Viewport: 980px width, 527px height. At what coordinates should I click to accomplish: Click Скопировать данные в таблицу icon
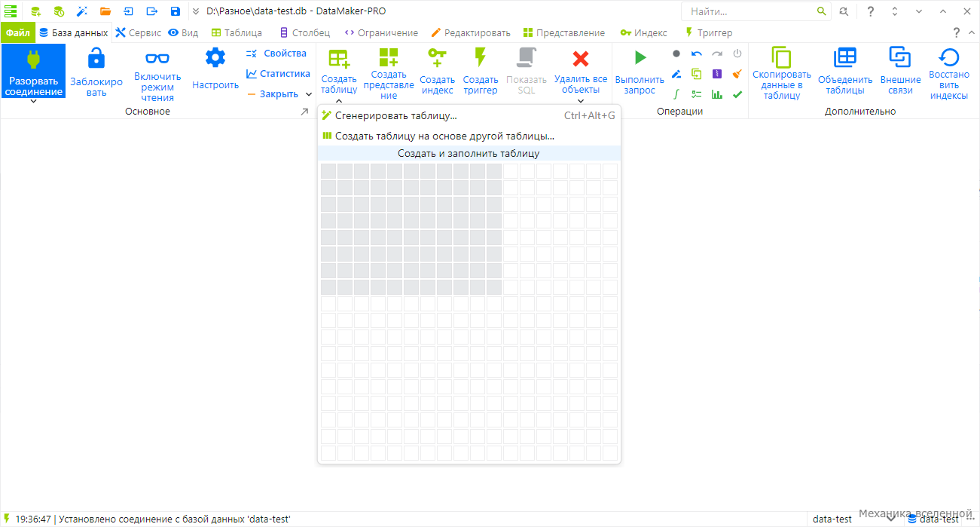782,58
